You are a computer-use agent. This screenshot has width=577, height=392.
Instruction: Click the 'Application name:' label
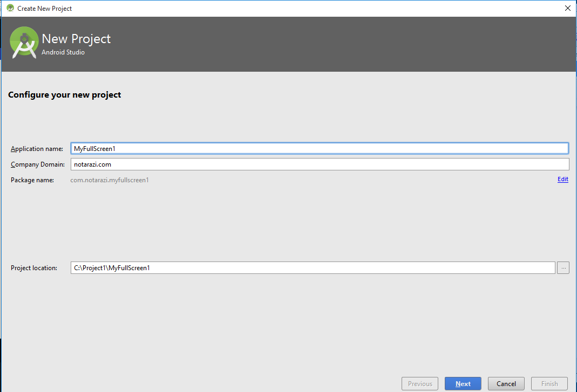point(37,149)
